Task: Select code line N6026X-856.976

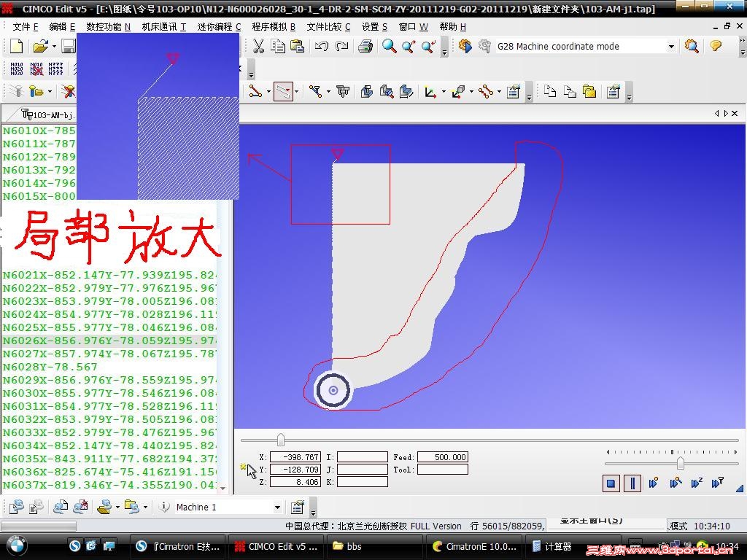Action: tap(109, 341)
